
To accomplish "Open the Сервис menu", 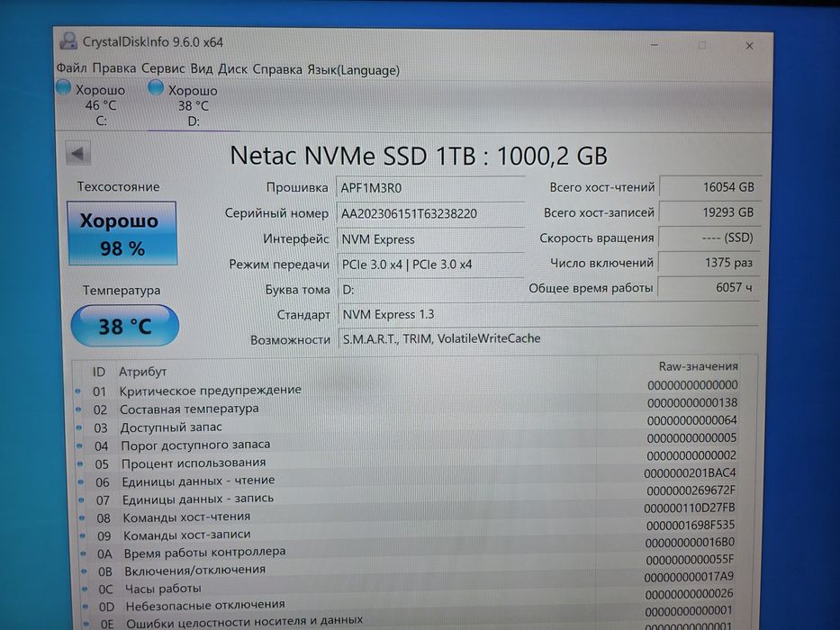I will (x=163, y=69).
